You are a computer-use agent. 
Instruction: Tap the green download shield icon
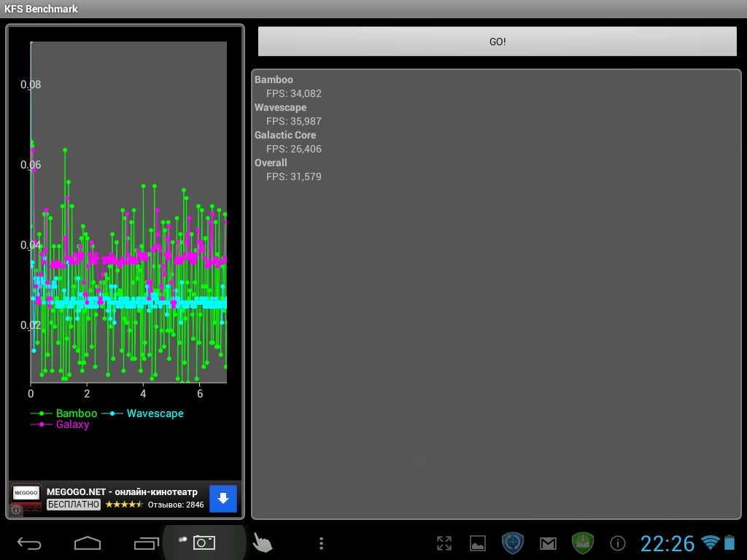[x=582, y=543]
